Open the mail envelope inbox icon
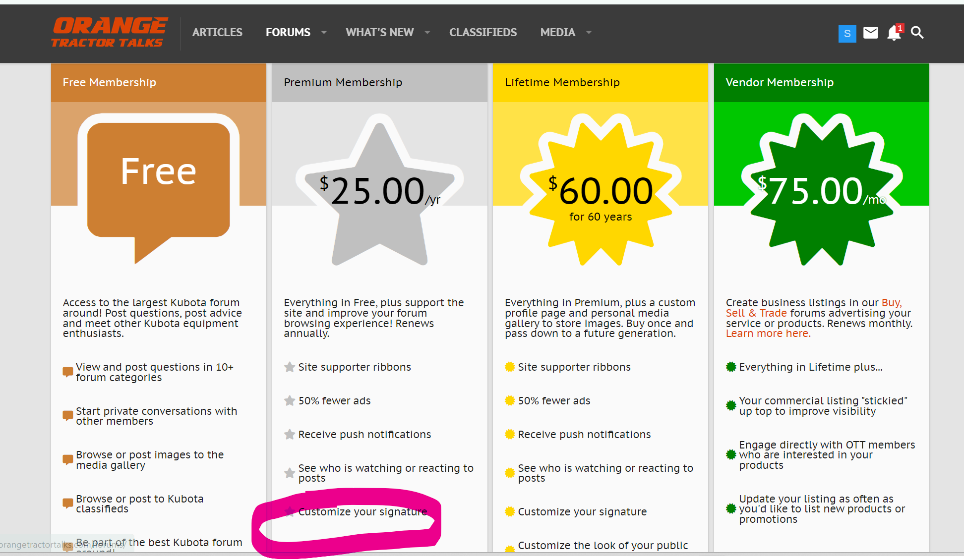 [x=870, y=33]
